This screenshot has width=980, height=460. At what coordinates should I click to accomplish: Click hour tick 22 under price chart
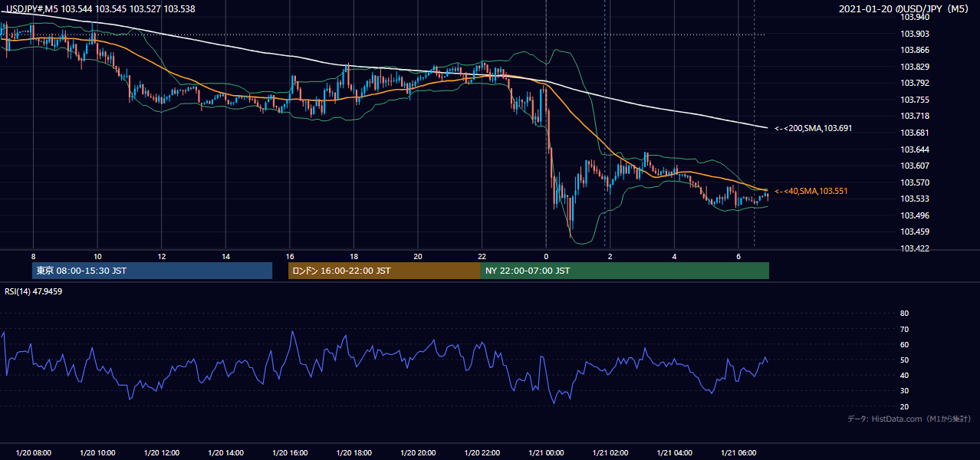(482, 256)
